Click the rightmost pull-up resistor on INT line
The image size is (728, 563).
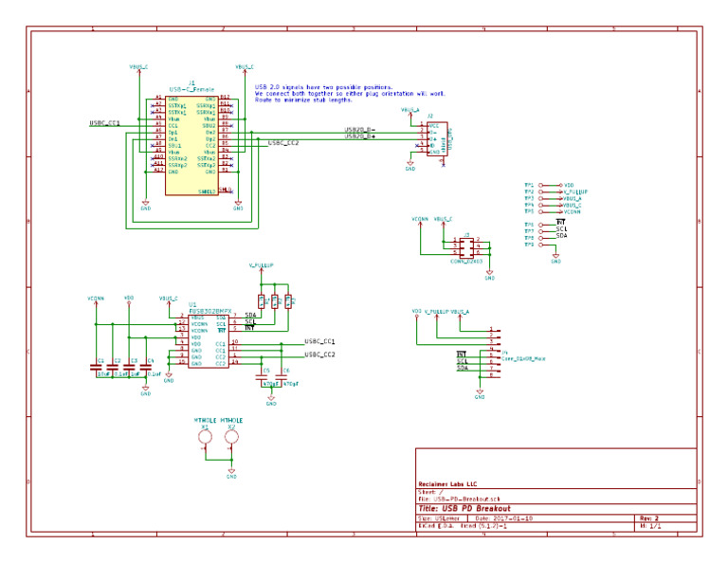288,301
